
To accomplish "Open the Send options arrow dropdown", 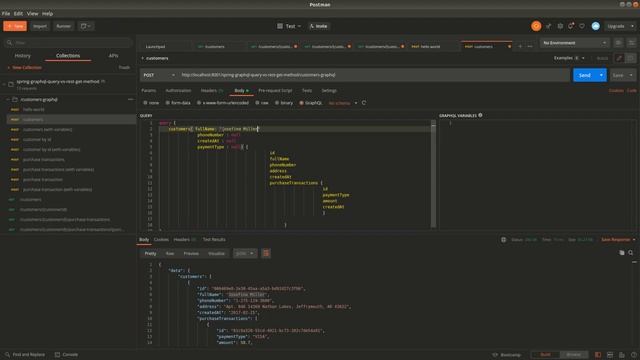I will 601,75.
